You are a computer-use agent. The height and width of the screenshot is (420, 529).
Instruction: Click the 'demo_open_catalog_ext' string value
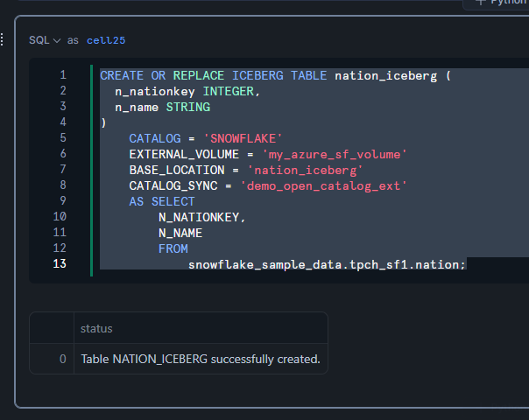[323, 185]
